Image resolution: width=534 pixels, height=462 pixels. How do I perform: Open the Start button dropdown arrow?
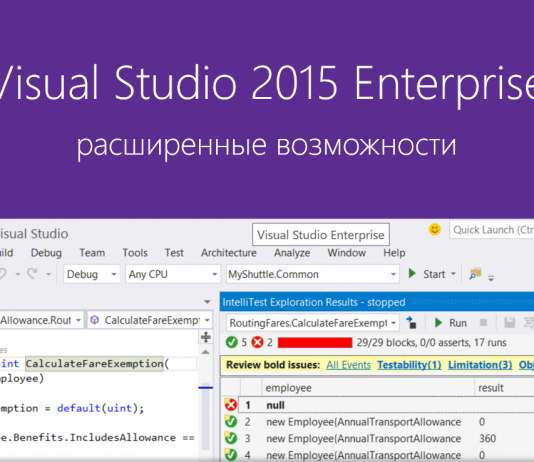(x=453, y=274)
